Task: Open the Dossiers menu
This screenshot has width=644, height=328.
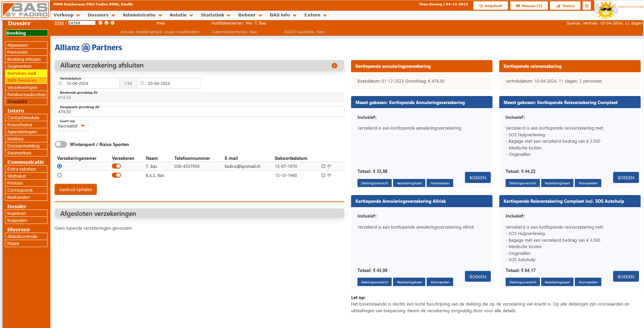Action: (101, 15)
